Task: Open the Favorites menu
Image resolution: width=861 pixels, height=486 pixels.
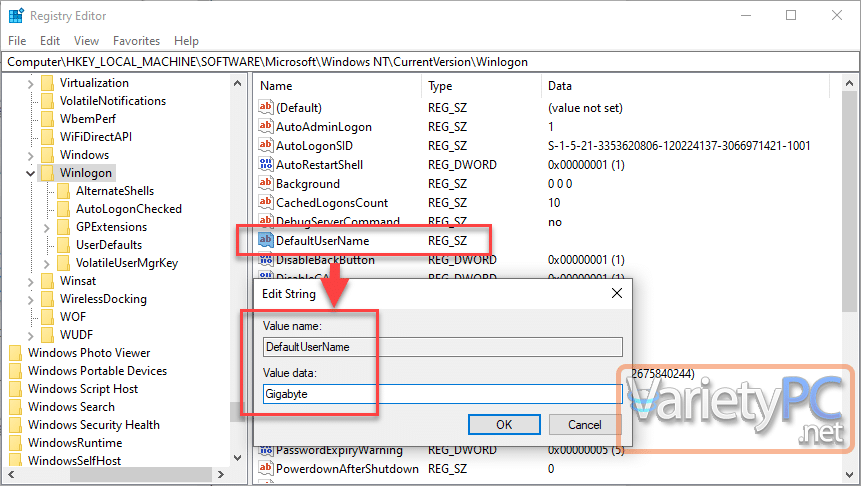Action: click(x=136, y=41)
